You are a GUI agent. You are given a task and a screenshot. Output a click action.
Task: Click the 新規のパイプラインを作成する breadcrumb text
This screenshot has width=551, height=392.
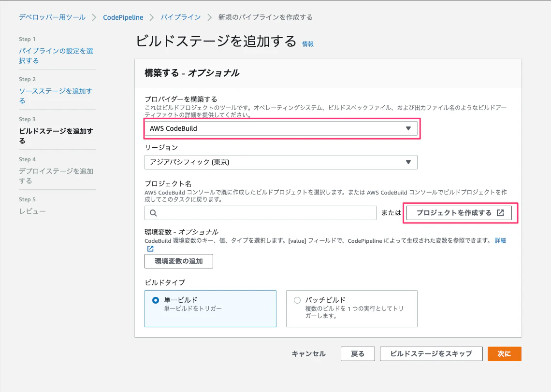(265, 17)
